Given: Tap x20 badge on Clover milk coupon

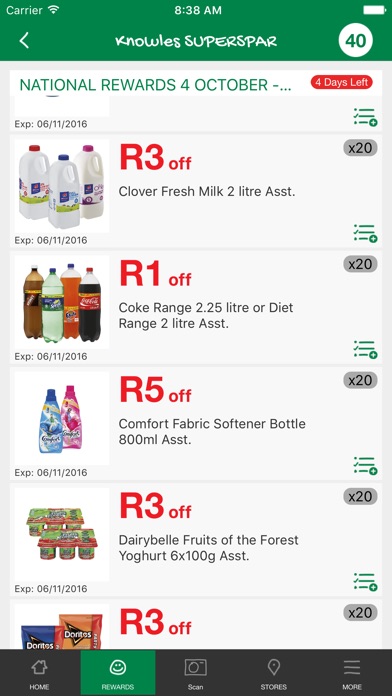Looking at the screenshot, I should [x=360, y=148].
